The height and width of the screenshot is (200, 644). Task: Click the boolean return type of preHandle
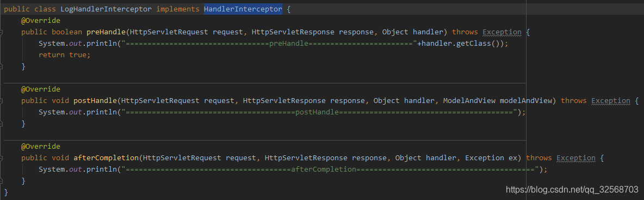coord(67,32)
